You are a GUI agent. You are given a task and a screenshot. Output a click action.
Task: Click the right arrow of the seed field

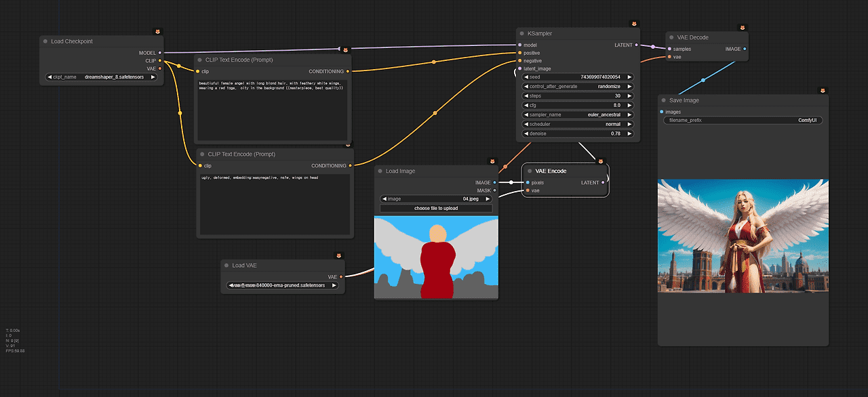629,77
